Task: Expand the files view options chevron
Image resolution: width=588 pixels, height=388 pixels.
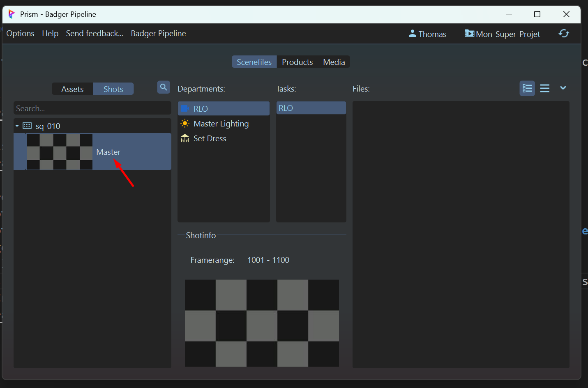Action: (x=563, y=88)
